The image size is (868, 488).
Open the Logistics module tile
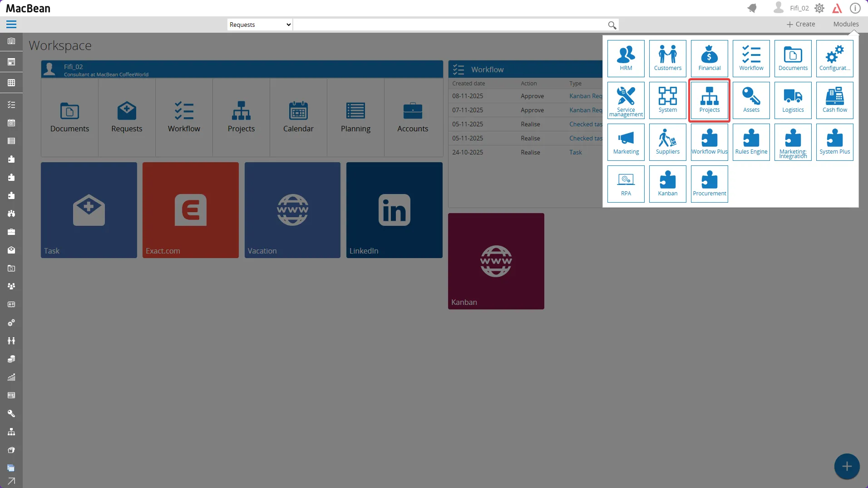point(793,100)
